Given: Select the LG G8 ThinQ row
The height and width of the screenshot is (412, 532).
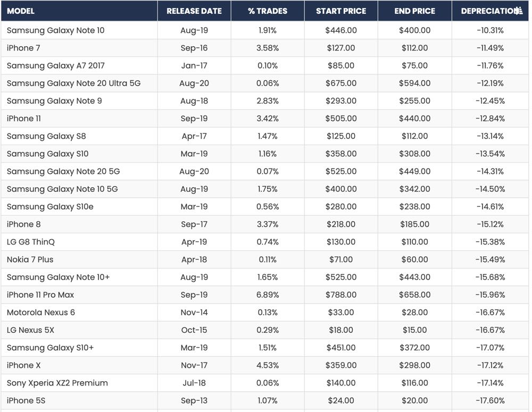Looking at the screenshot, I should click(x=31, y=242).
